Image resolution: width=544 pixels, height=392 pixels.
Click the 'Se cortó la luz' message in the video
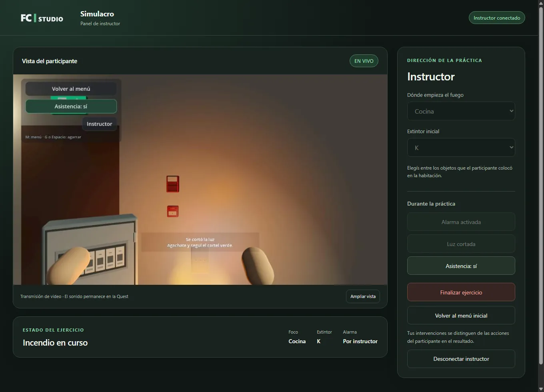[200, 240]
